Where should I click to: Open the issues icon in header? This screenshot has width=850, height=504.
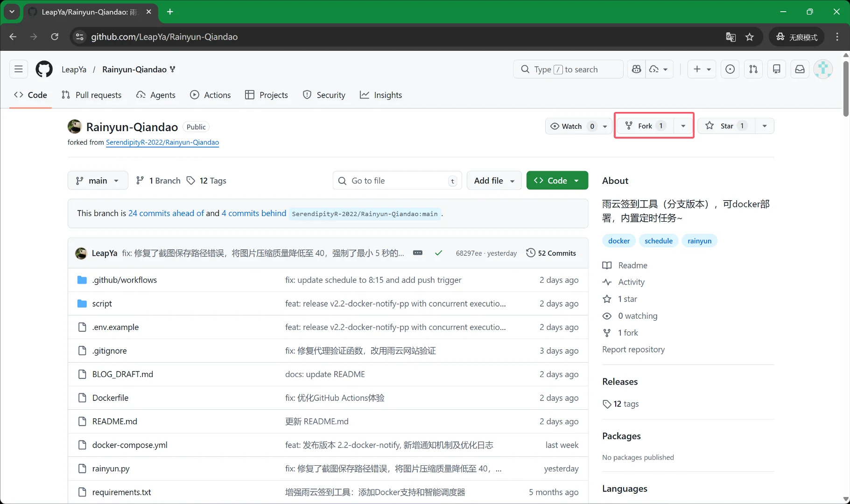(730, 69)
